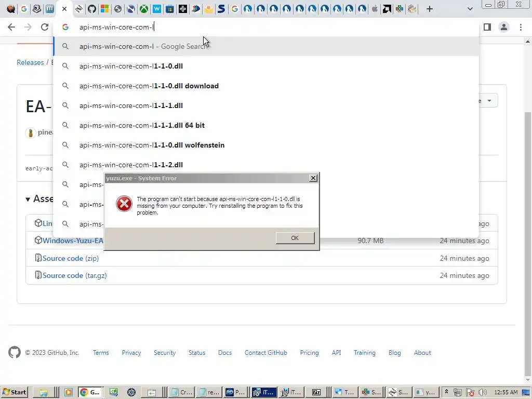Close the active browser tab
The height and width of the screenshot is (399, 532).
pos(64,9)
